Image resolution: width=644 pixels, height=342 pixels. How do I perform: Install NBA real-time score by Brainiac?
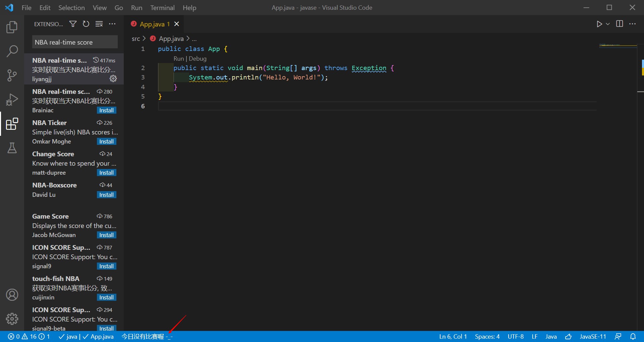coord(107,110)
